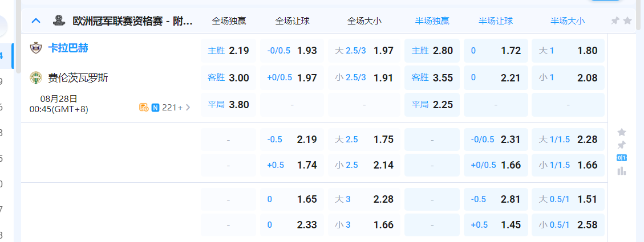The width and height of the screenshot is (644, 242).
Task: Open 卡拉巴赫 team name link
Action: (68, 48)
